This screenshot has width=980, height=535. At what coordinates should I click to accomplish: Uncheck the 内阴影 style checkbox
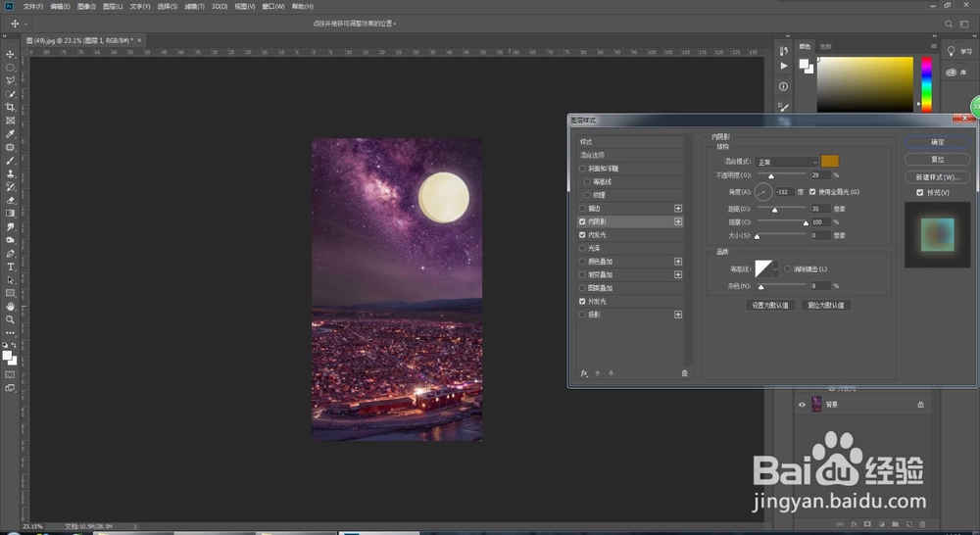point(582,221)
